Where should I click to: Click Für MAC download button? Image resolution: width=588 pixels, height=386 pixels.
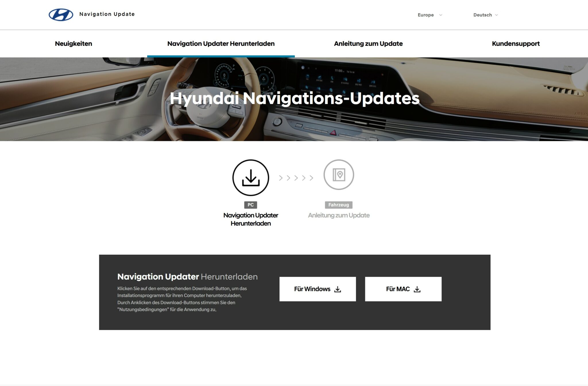(x=403, y=289)
